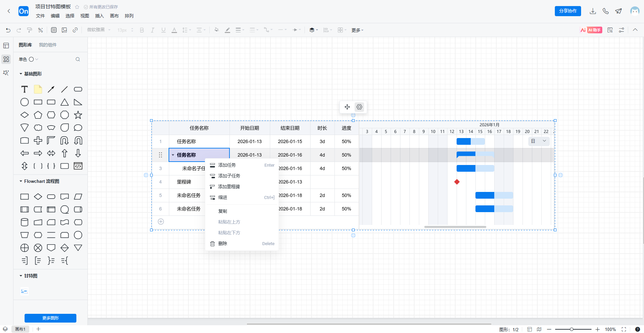Screen dimensions: 644x333
Task: Click the insert link icon
Action: (x=75, y=30)
